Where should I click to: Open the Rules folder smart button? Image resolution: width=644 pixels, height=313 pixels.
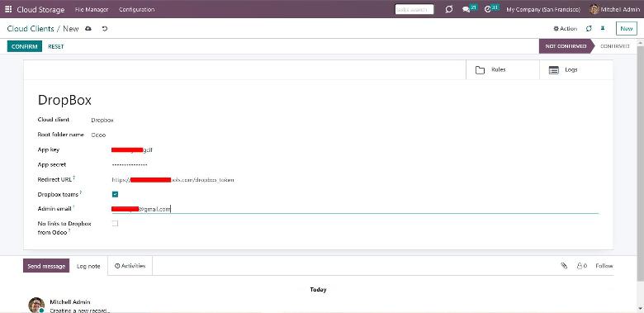click(x=503, y=70)
